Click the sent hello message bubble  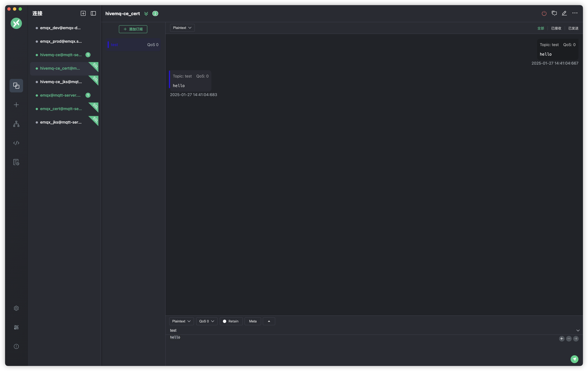[x=558, y=49]
